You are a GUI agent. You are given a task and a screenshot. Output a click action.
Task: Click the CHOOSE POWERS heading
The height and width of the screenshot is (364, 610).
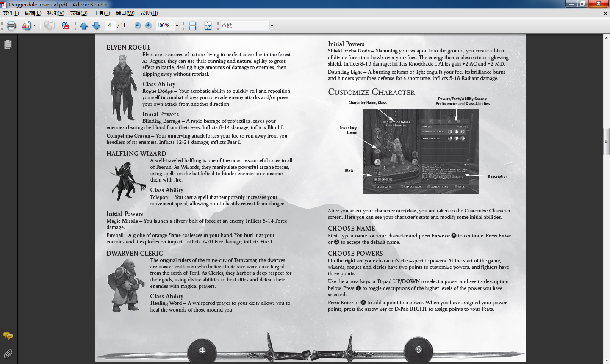coord(355,254)
